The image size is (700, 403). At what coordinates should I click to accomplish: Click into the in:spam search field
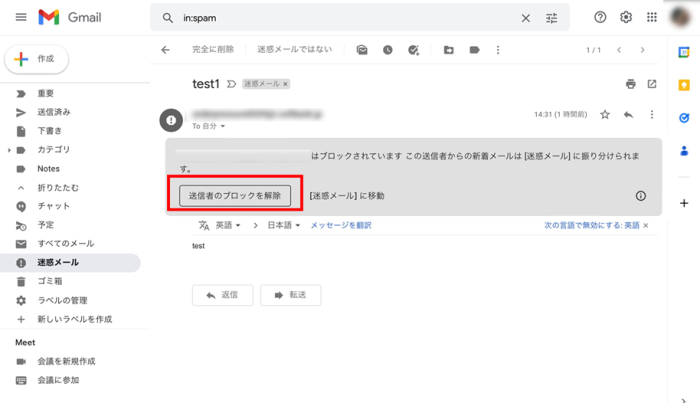[340, 18]
